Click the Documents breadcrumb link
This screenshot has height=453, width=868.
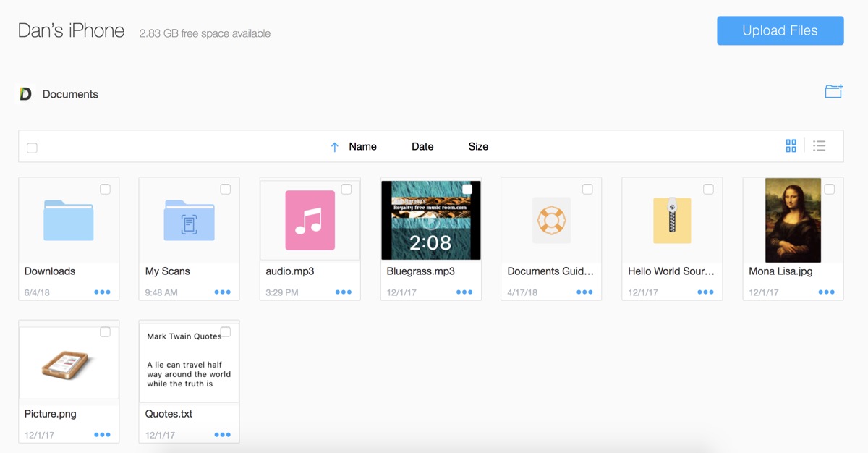click(x=70, y=94)
